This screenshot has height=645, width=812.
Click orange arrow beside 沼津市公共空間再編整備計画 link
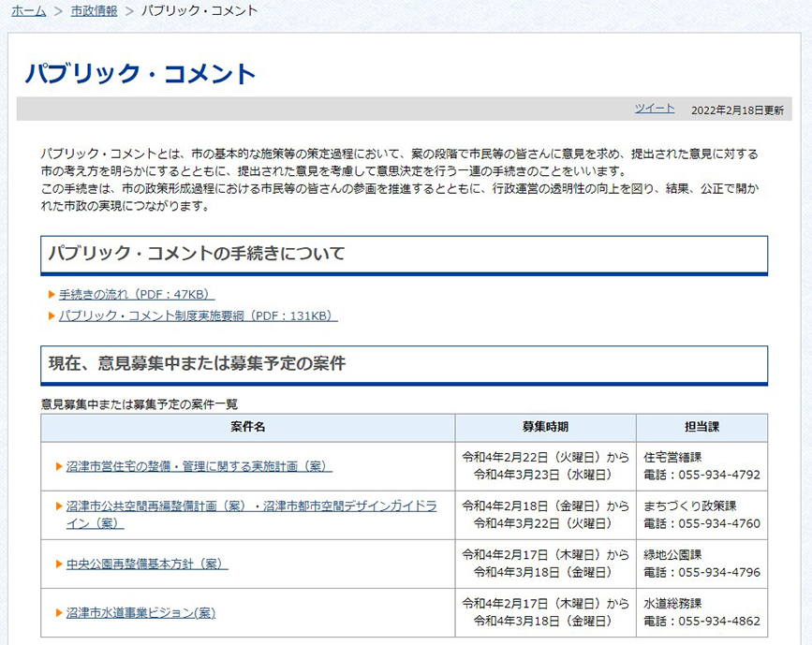(59, 506)
